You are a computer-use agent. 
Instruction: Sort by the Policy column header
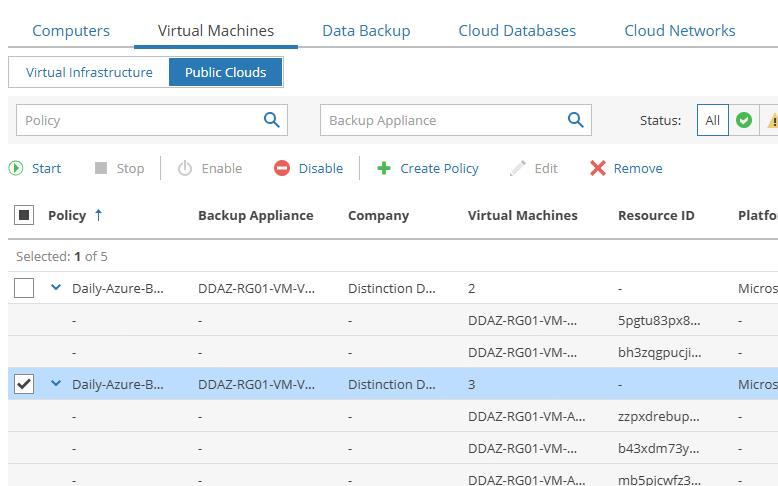(67, 215)
